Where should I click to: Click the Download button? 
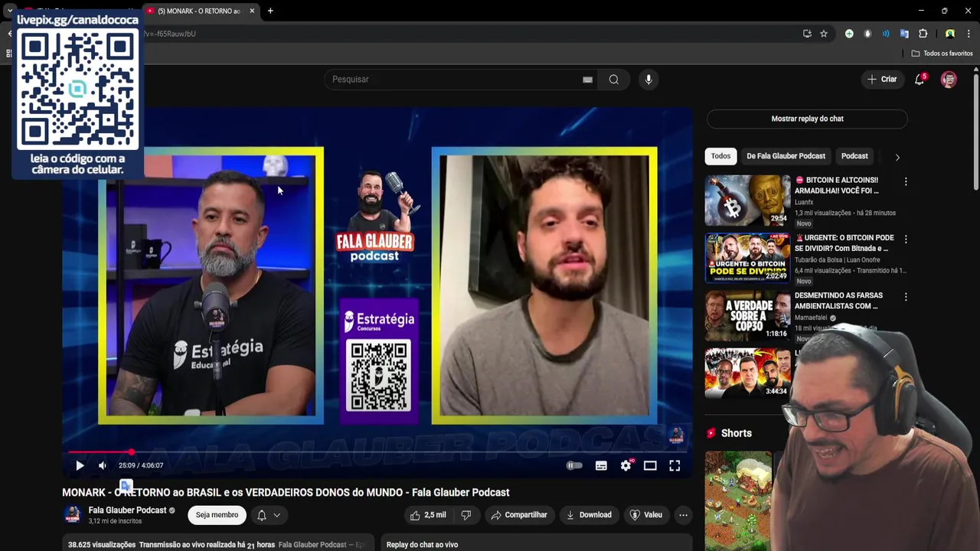(x=589, y=515)
